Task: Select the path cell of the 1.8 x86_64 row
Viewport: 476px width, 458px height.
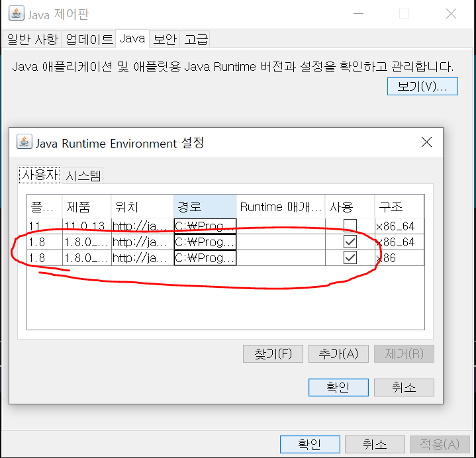Action: pos(205,242)
